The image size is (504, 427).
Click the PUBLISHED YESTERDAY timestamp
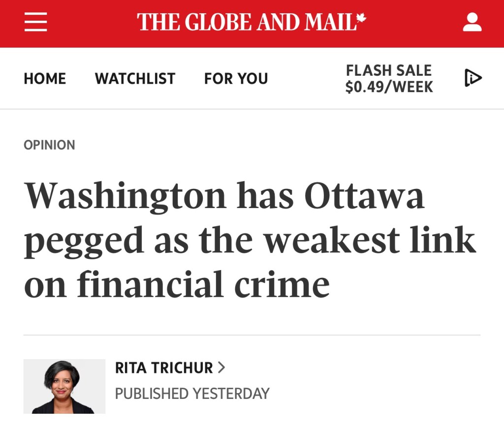192,394
